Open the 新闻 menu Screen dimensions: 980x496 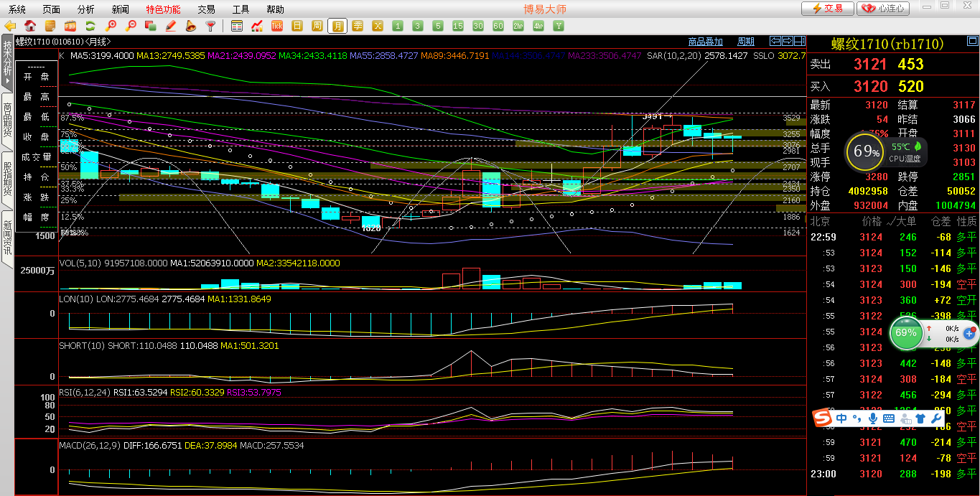[x=121, y=9]
